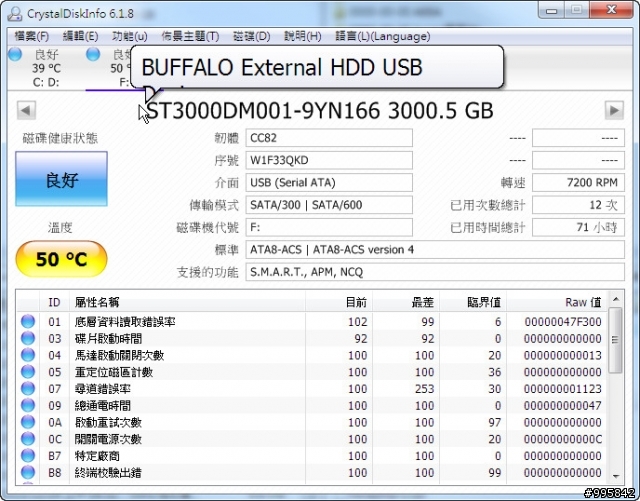
Task: Click features field S.M.A.R.T., APM, NCQ
Action: point(435,272)
